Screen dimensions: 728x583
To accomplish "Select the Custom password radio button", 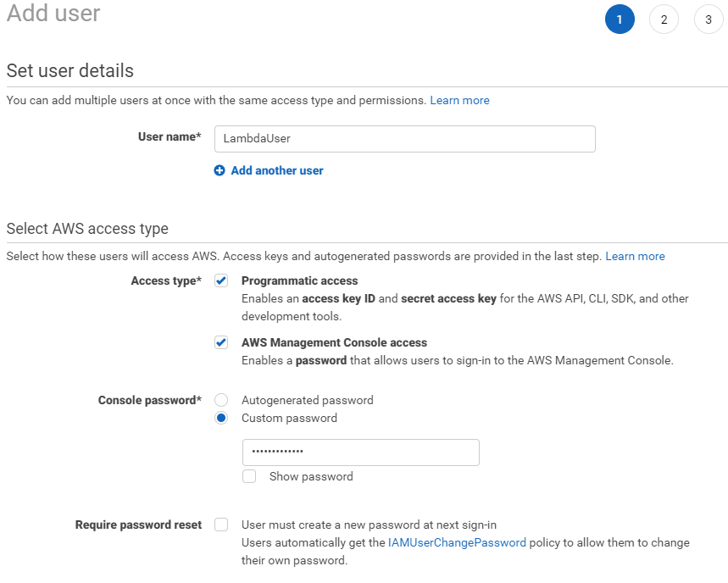I will 221,418.
